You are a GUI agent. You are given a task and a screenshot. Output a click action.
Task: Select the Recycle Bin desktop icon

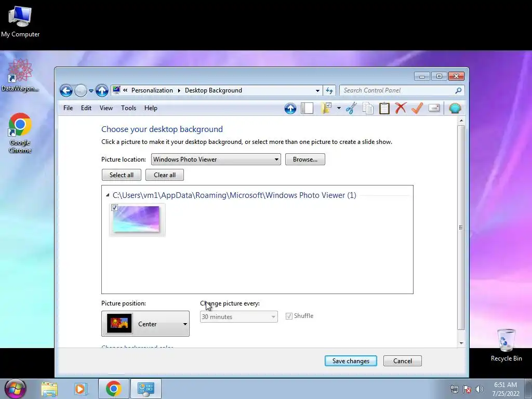(x=506, y=345)
